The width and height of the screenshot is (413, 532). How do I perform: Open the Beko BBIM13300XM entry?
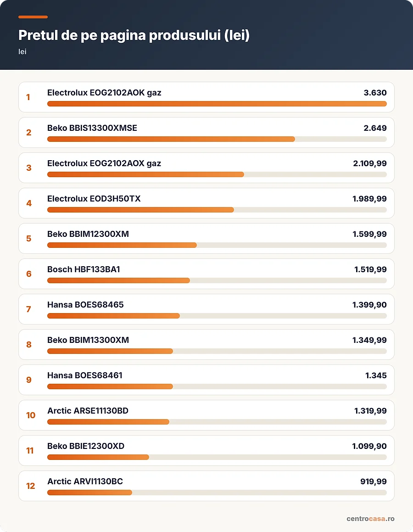[x=206, y=344]
